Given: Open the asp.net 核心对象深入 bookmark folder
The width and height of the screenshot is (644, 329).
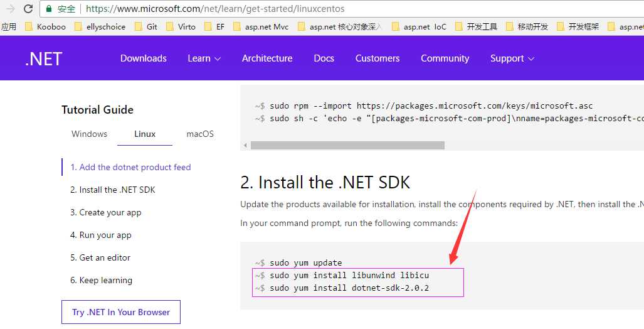Looking at the screenshot, I should tap(340, 27).
